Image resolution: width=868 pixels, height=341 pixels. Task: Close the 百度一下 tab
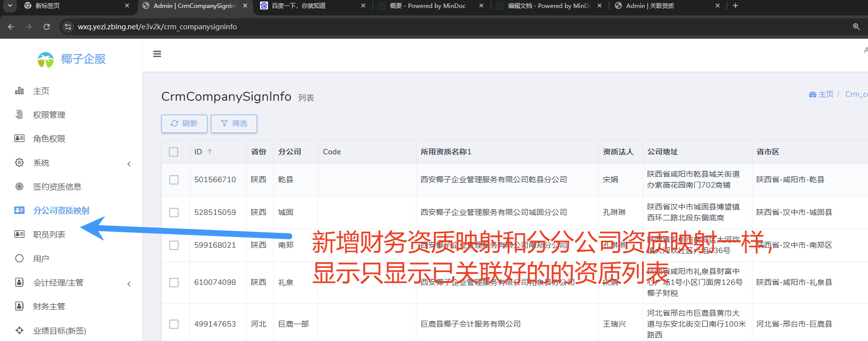point(363,5)
